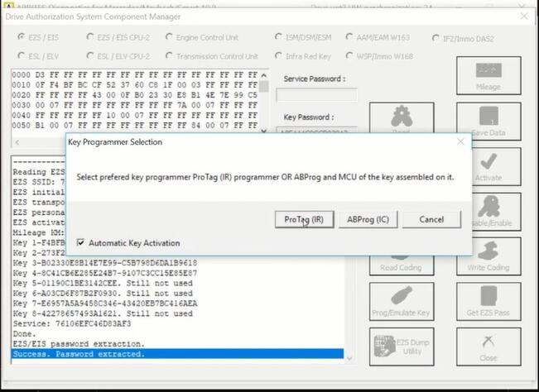
Task: Click the Close icon button in manager
Action: 488,347
